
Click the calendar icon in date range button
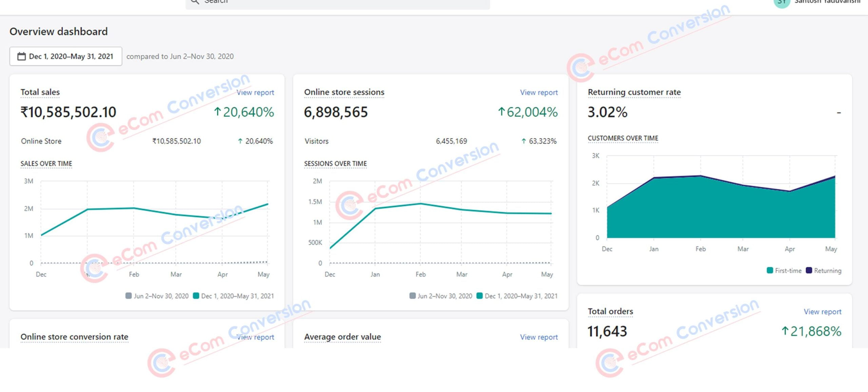(21, 56)
